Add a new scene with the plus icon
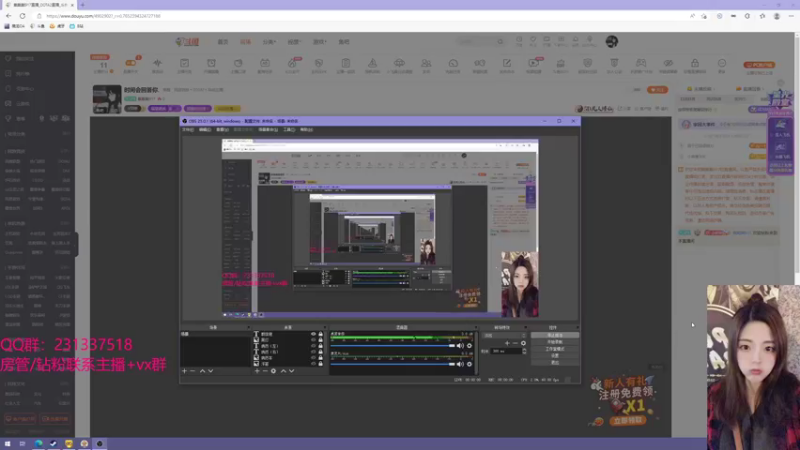 tap(184, 371)
